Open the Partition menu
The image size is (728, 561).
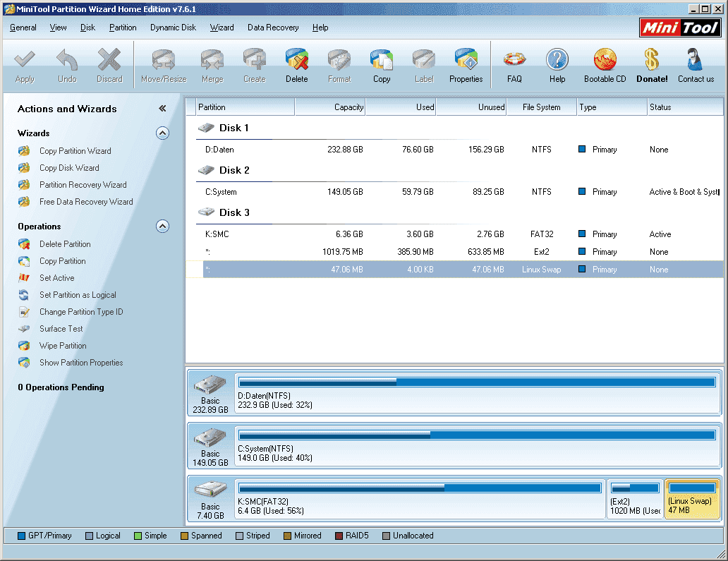point(123,28)
